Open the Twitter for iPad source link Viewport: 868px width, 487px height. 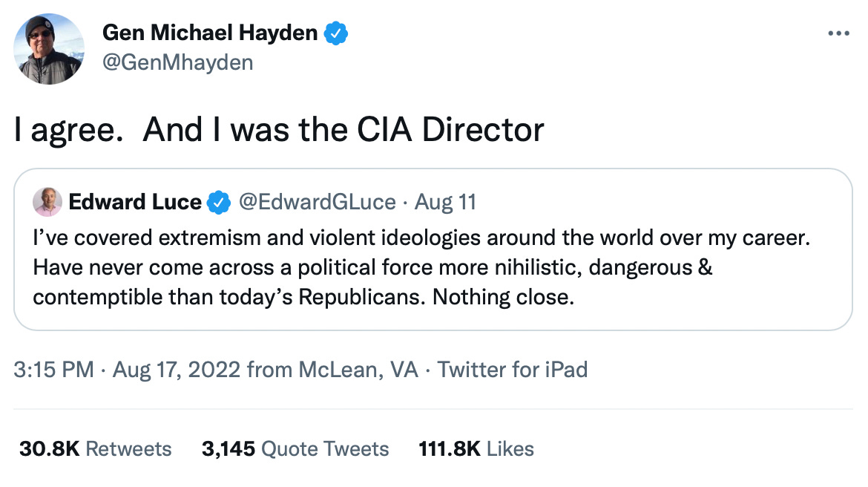point(513,370)
